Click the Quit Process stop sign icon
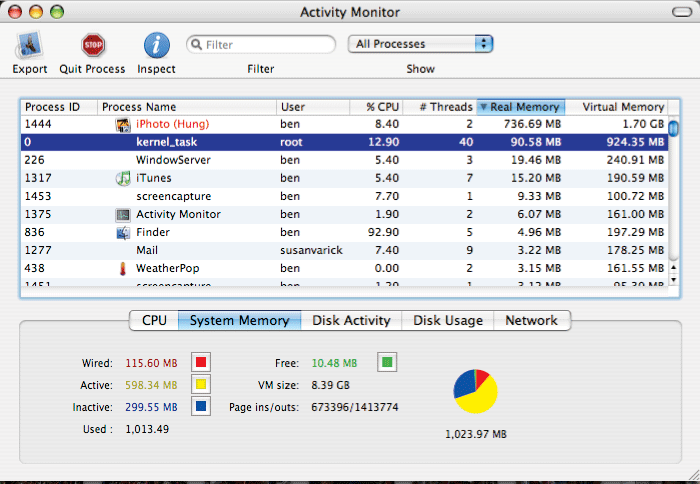This screenshot has height=484, width=700. click(x=93, y=46)
